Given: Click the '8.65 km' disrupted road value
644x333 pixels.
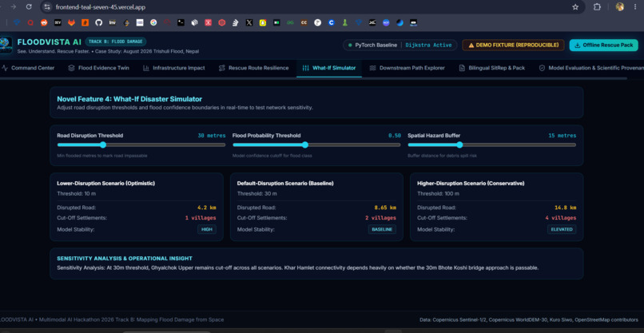Looking at the screenshot, I should point(384,208).
